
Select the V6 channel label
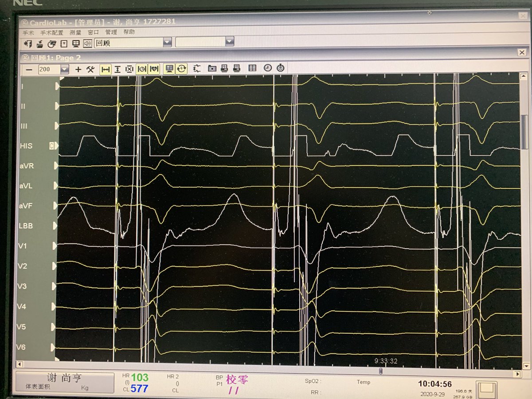click(20, 347)
